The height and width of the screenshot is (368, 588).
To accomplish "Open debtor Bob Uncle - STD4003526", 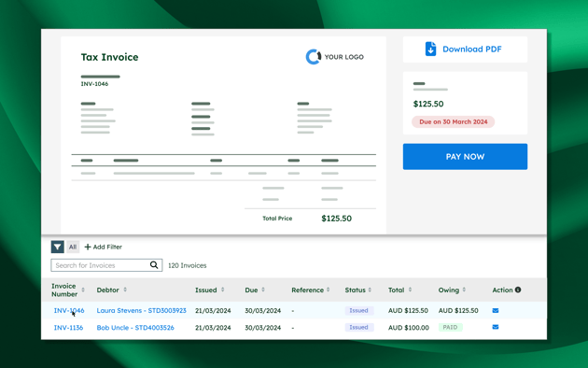I will (135, 328).
